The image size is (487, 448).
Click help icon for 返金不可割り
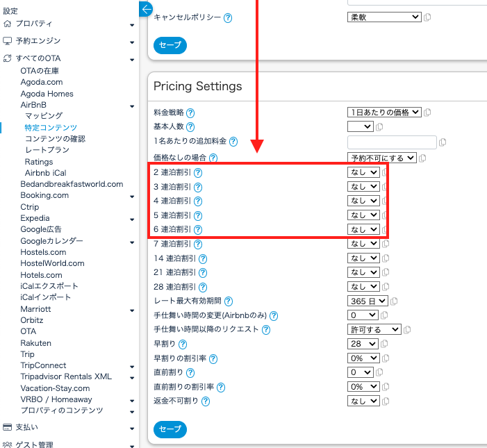pyautogui.click(x=206, y=401)
